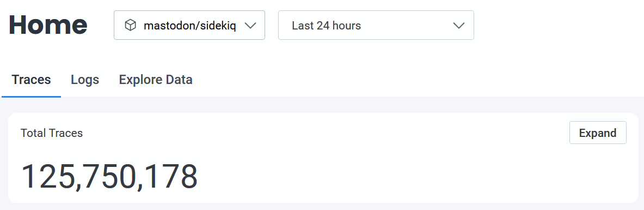This screenshot has width=644, height=210.
Task: Click the cube icon in the service selector
Action: (130, 26)
